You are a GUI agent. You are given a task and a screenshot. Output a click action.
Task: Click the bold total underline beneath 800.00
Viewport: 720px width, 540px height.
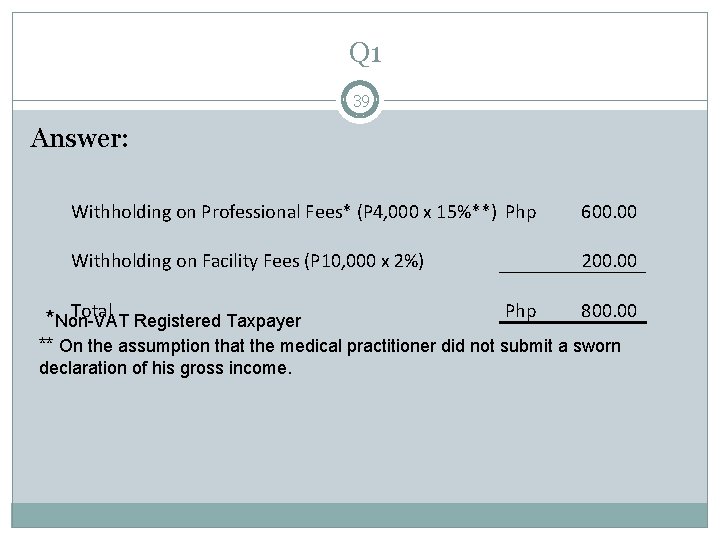573,322
